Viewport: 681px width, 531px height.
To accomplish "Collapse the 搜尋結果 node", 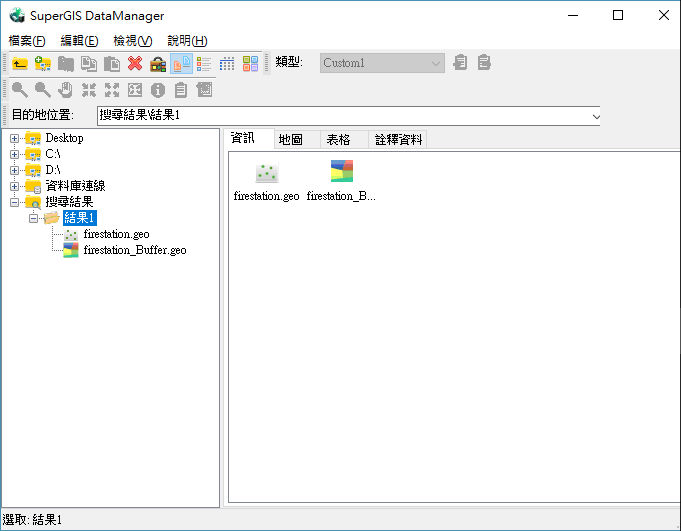I will (x=14, y=202).
